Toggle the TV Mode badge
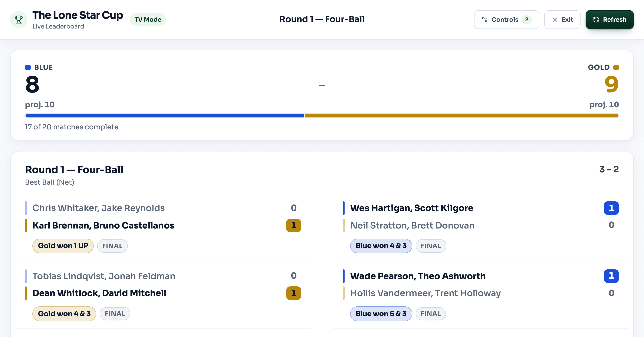The height and width of the screenshot is (337, 644). [148, 20]
